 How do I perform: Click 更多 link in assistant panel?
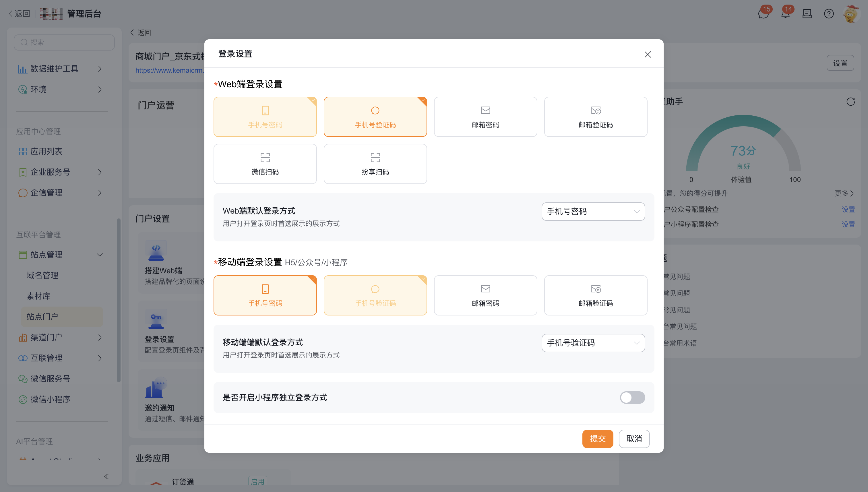coord(844,194)
